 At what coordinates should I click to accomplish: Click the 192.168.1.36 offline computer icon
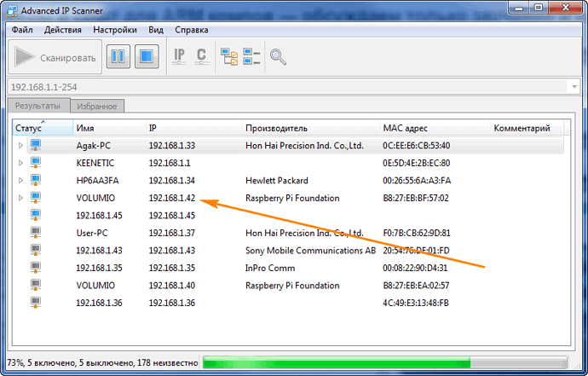[x=36, y=303]
